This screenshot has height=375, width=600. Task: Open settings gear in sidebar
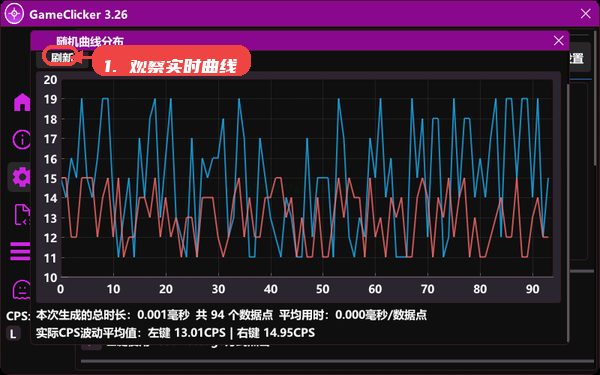pos(21,177)
